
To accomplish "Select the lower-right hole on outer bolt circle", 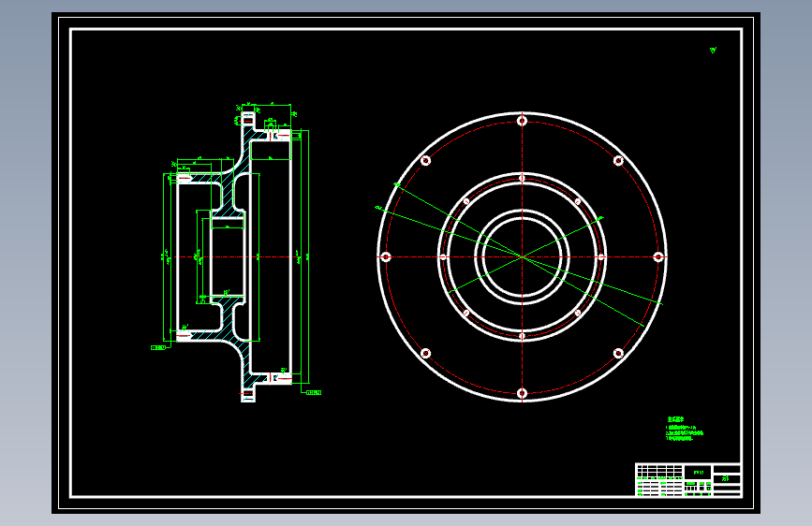I will pos(618,353).
